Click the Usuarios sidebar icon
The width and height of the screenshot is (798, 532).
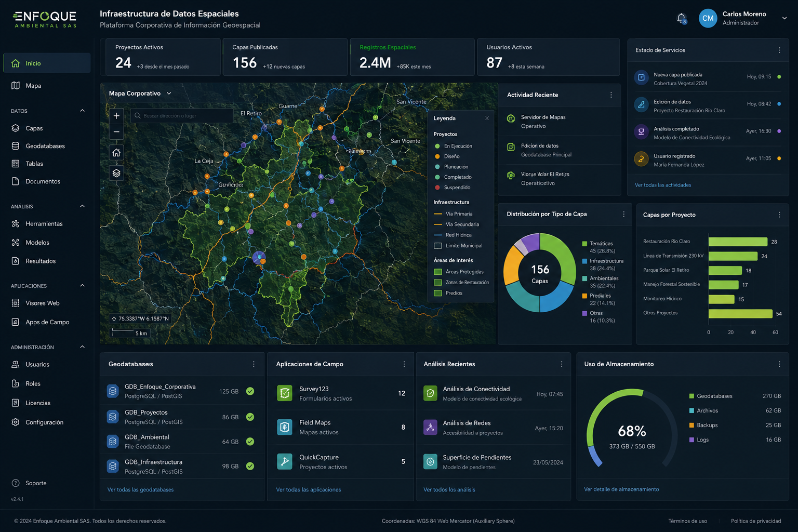[x=16, y=364]
